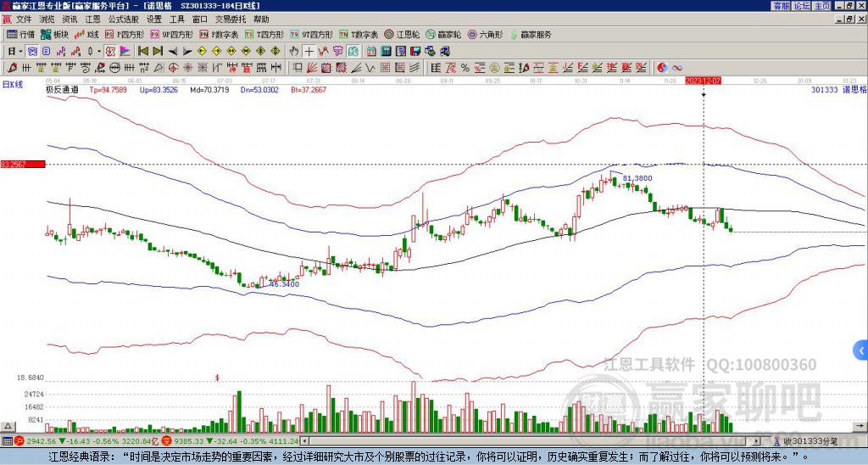Click the blue side panel collapse arrow
868x465 pixels.
pyautogui.click(x=861, y=350)
